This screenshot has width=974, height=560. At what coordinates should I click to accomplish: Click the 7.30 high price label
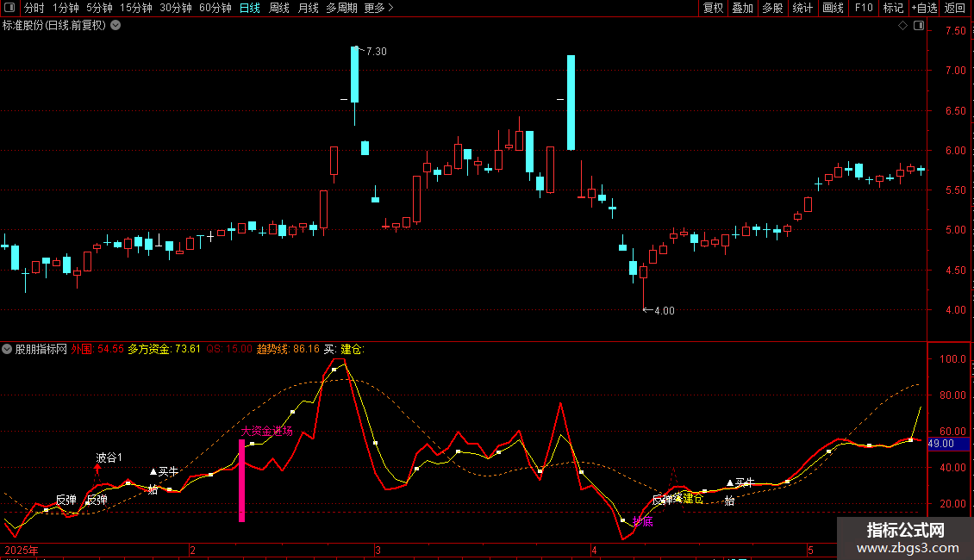[x=377, y=52]
